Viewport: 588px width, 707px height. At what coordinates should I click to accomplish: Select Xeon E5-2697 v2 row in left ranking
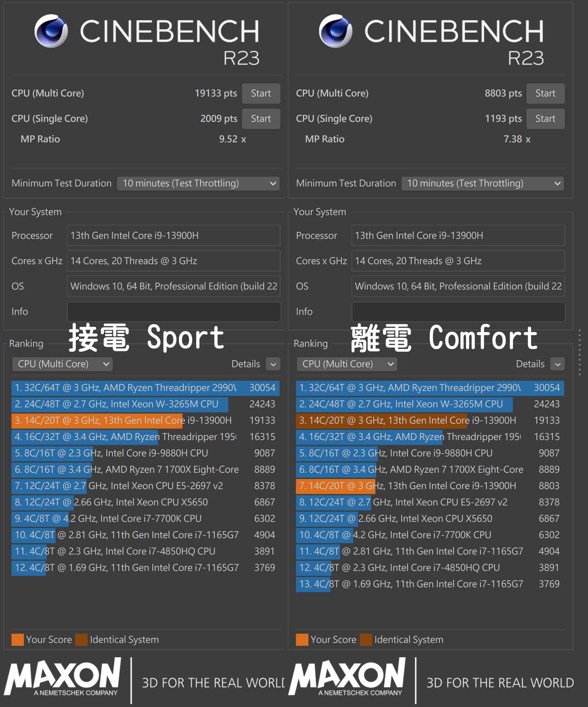pos(146,486)
